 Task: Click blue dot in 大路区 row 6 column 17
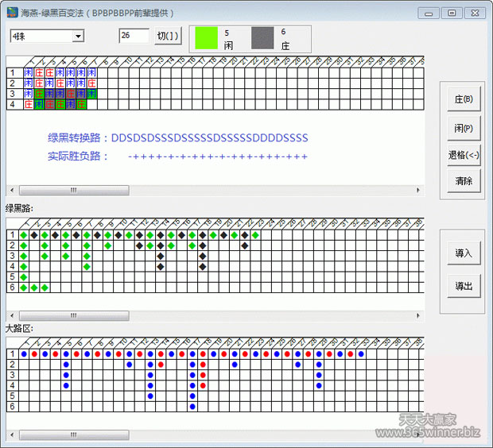click(x=192, y=407)
